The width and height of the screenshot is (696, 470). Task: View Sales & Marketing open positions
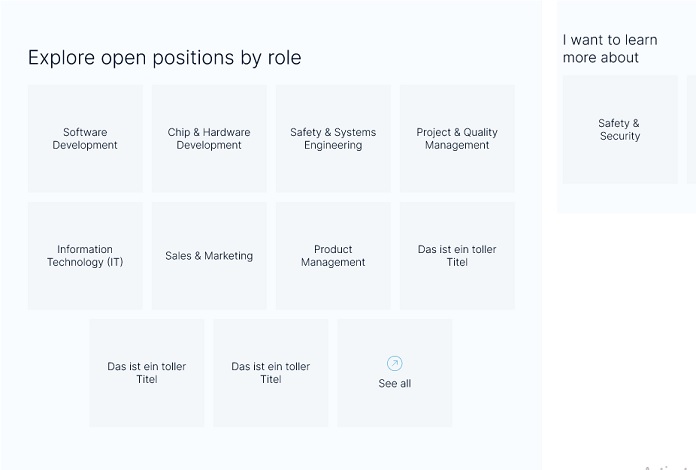point(209,256)
